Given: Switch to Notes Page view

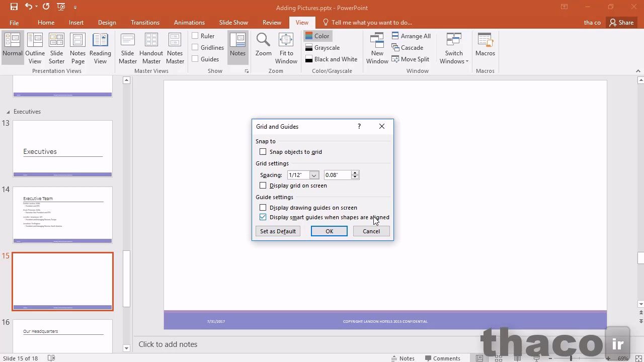Looking at the screenshot, I should (x=77, y=48).
